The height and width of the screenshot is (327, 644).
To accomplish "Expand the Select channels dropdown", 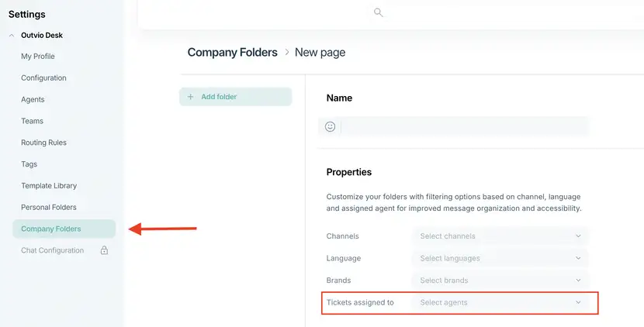I will 500,236.
